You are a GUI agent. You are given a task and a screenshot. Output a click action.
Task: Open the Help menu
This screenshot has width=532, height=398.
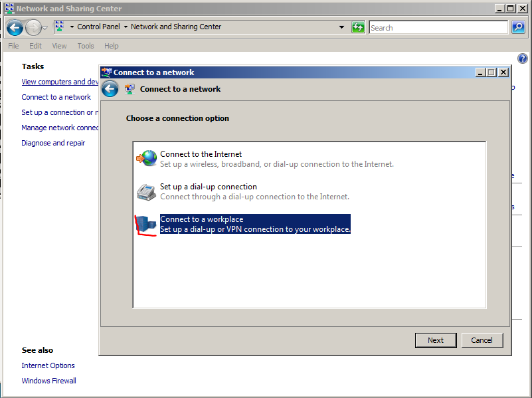click(x=112, y=46)
